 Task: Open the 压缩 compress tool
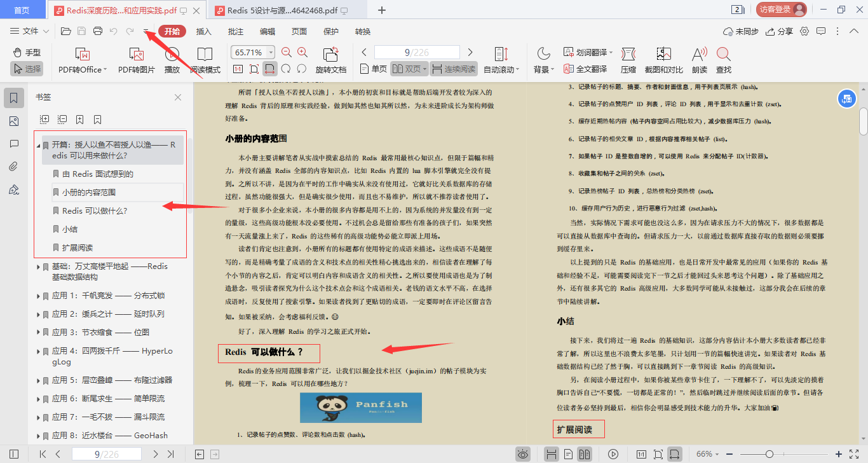tap(628, 61)
